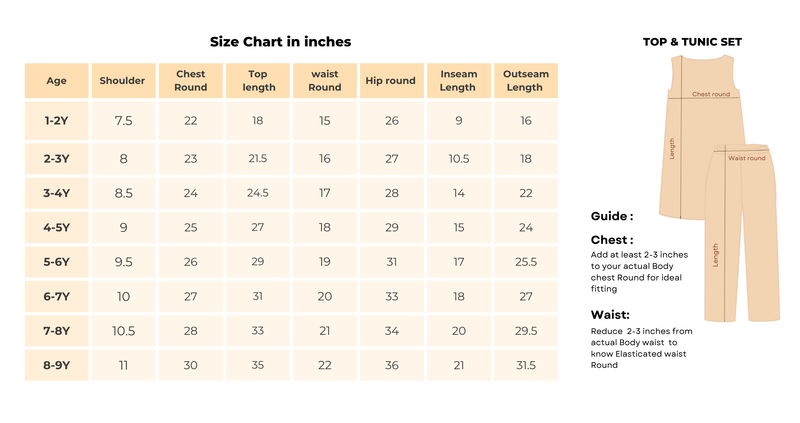Select the 1-2Y age row label
Screen dimensions: 800x423
(56, 121)
